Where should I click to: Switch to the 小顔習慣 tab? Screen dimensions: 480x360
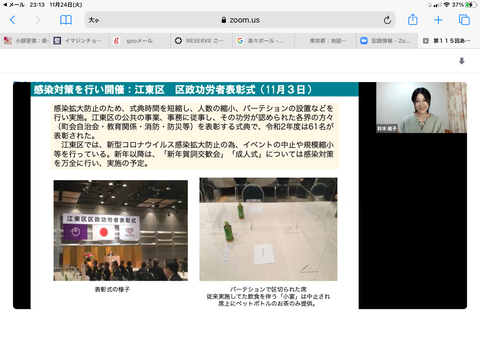click(25, 41)
